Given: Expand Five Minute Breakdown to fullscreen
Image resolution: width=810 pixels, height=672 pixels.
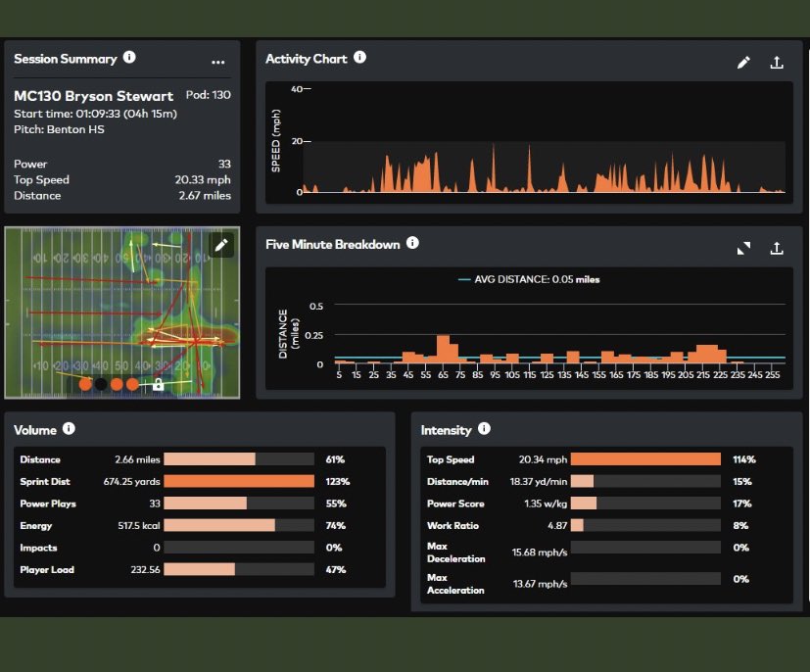Looking at the screenshot, I should pos(745,248).
